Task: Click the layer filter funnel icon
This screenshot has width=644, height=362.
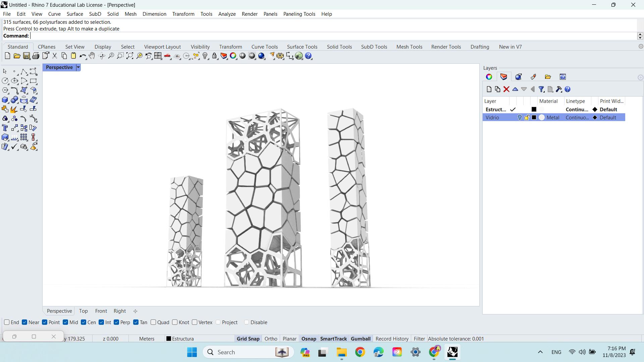Action: point(541,89)
